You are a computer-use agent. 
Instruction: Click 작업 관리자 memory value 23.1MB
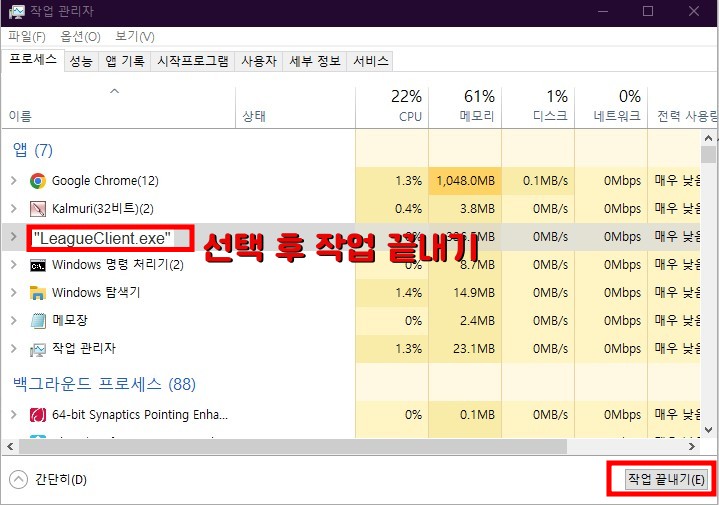pos(474,349)
